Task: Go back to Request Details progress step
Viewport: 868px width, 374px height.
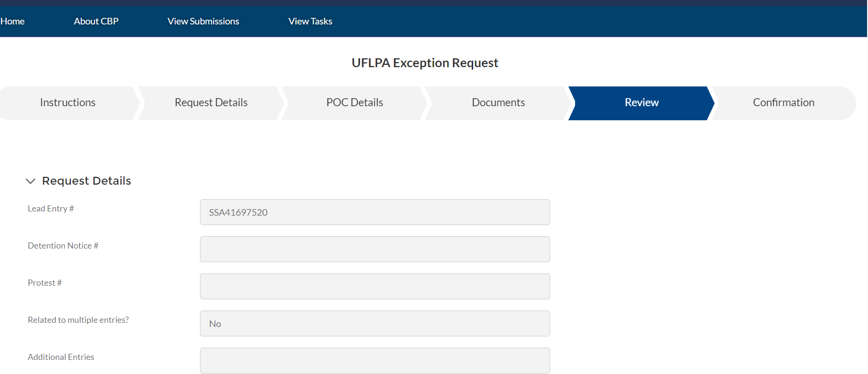Action: click(211, 103)
